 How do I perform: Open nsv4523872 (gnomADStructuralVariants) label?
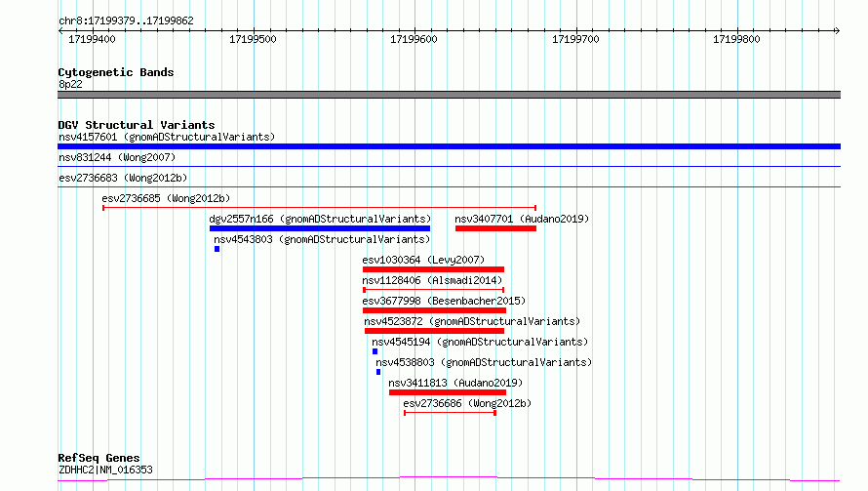point(472,321)
